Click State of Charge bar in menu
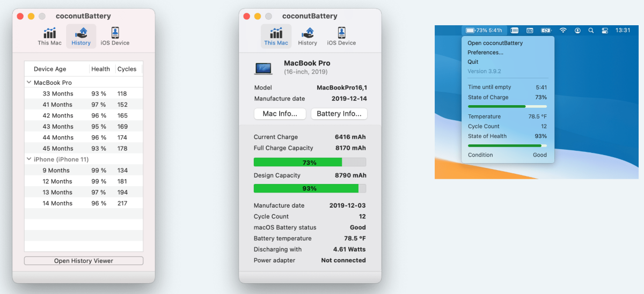Viewport: 644px width, 294px height. [x=507, y=106]
